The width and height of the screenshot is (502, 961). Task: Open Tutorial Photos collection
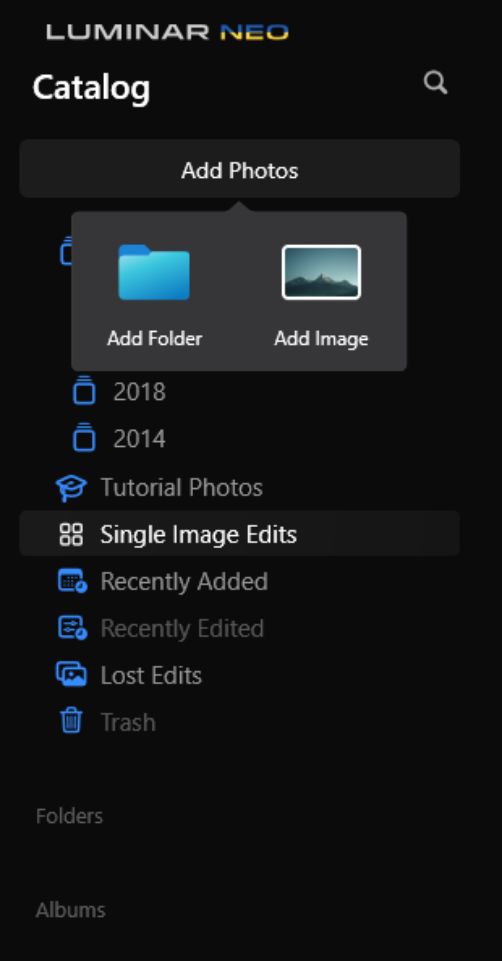point(181,488)
